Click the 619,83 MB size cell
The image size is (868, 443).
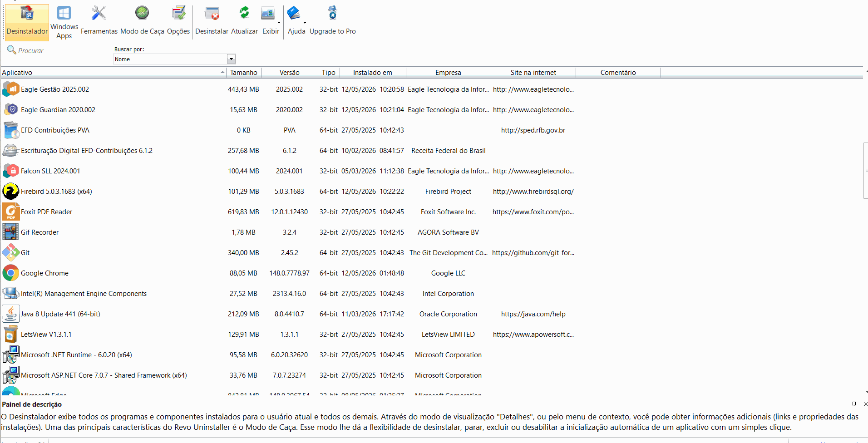click(244, 212)
